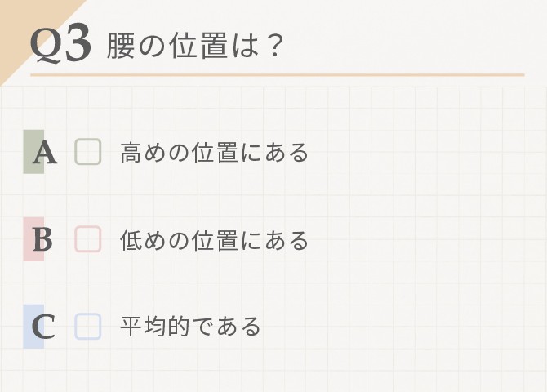Click the green color block behind A
The height and width of the screenshot is (392, 547).
point(33,152)
